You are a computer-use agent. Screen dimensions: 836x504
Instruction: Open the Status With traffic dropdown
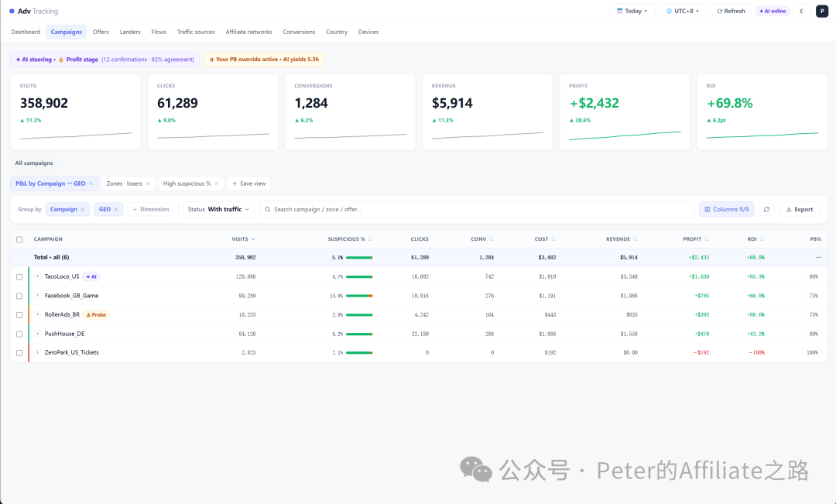[x=218, y=210]
